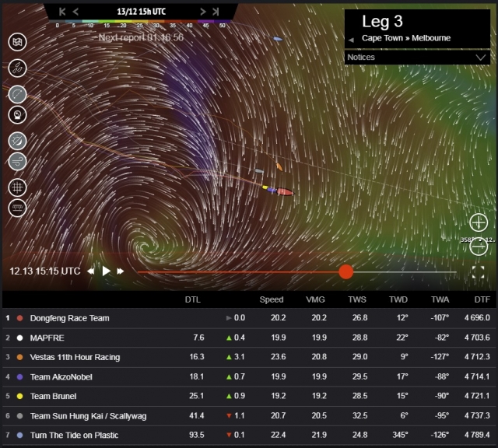Select the route arc measuring icon
Image resolution: width=498 pixels, height=448 pixels.
tap(17, 95)
